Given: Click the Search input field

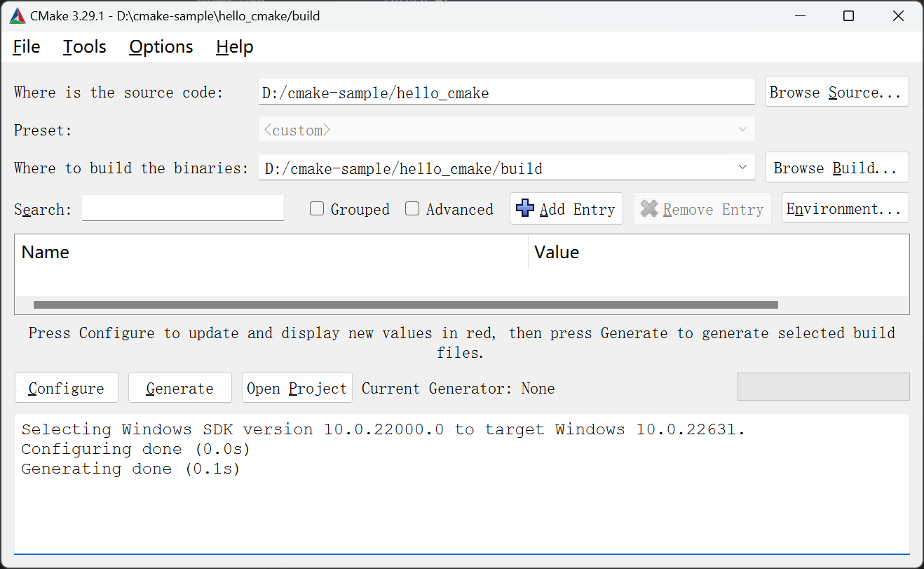Looking at the screenshot, I should click(x=183, y=208).
